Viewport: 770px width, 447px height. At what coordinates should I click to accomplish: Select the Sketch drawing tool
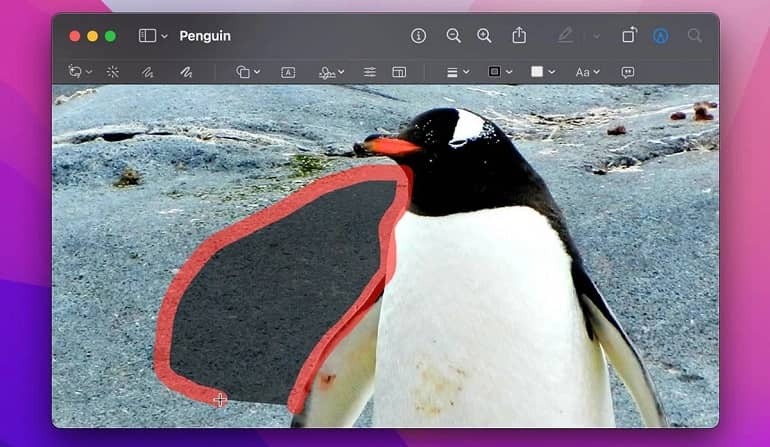tap(148, 72)
